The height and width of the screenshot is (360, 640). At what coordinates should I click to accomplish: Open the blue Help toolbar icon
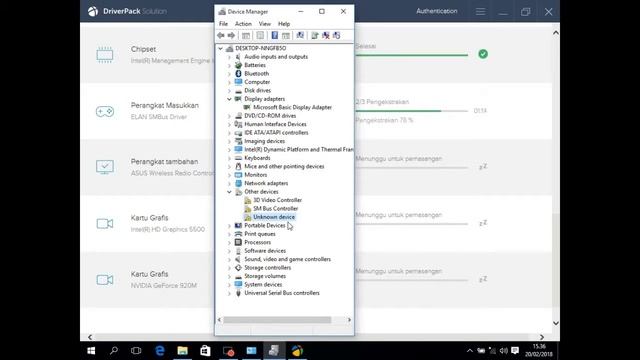coord(275,36)
